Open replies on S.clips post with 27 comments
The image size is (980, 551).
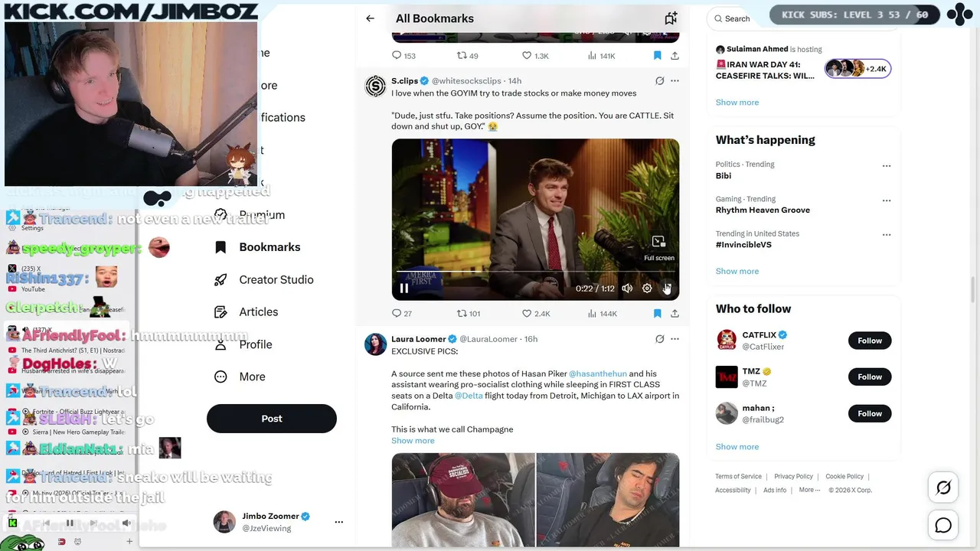397,313
